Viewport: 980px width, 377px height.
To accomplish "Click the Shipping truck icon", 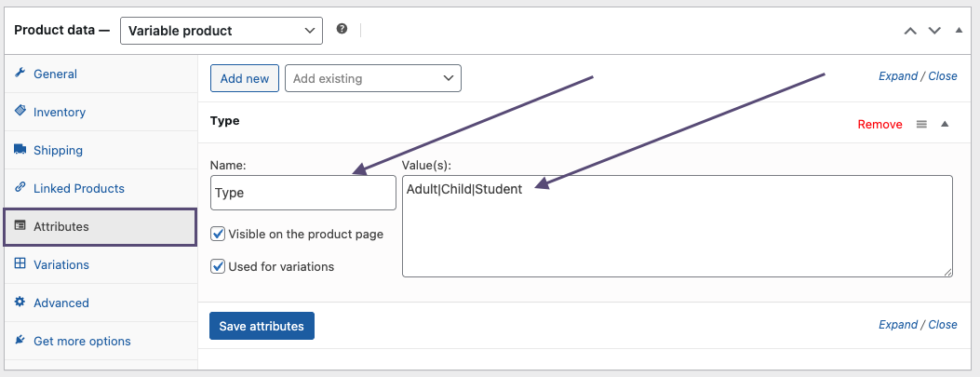I will click(20, 150).
